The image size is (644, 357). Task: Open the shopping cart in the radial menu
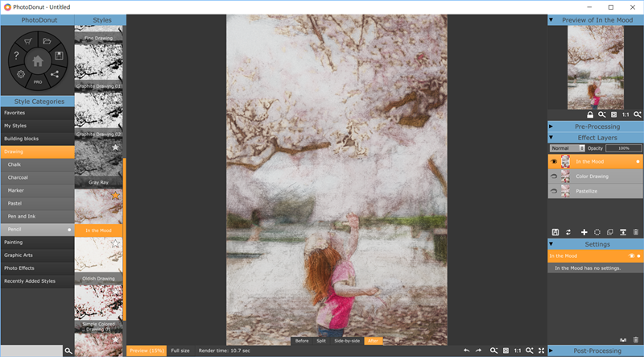[x=28, y=41]
